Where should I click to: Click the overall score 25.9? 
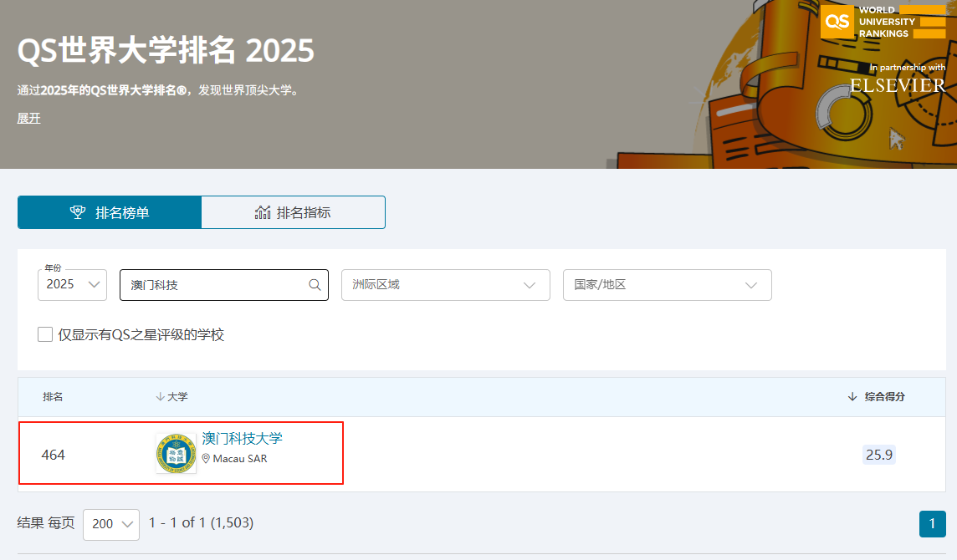tap(879, 455)
